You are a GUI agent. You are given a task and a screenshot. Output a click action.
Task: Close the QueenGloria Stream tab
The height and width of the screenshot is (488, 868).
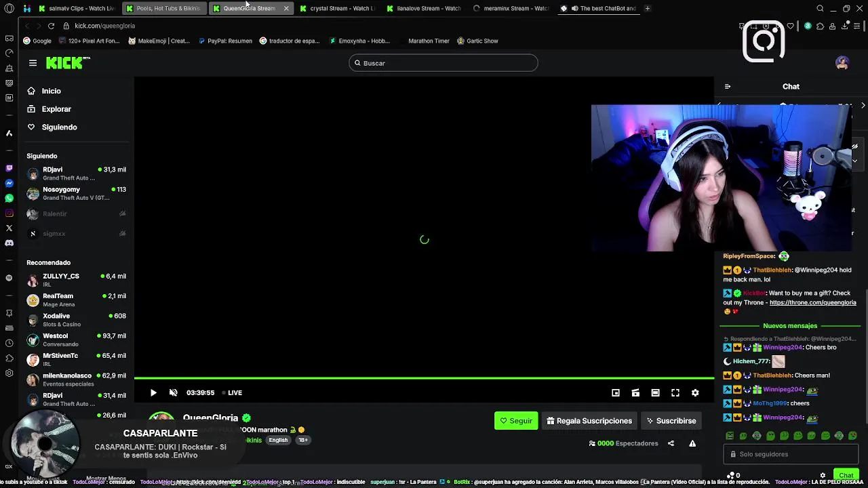point(286,8)
